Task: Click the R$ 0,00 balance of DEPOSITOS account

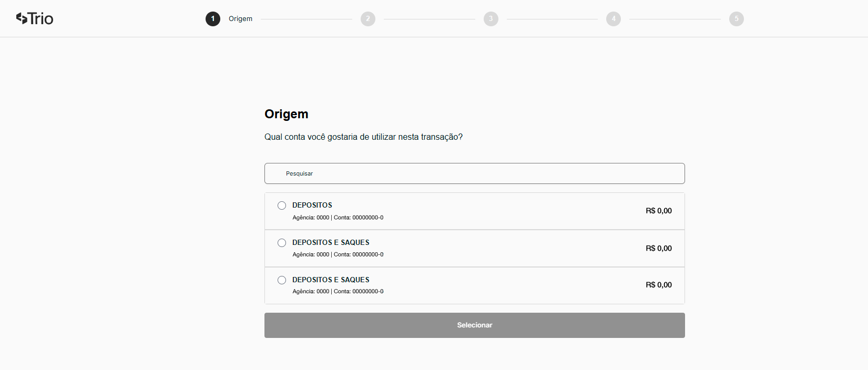Action: [659, 211]
